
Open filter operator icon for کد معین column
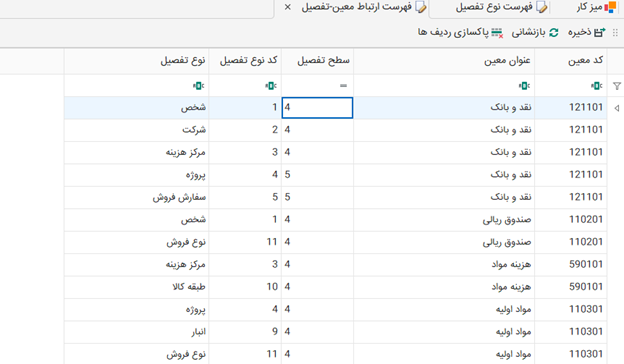click(x=597, y=86)
